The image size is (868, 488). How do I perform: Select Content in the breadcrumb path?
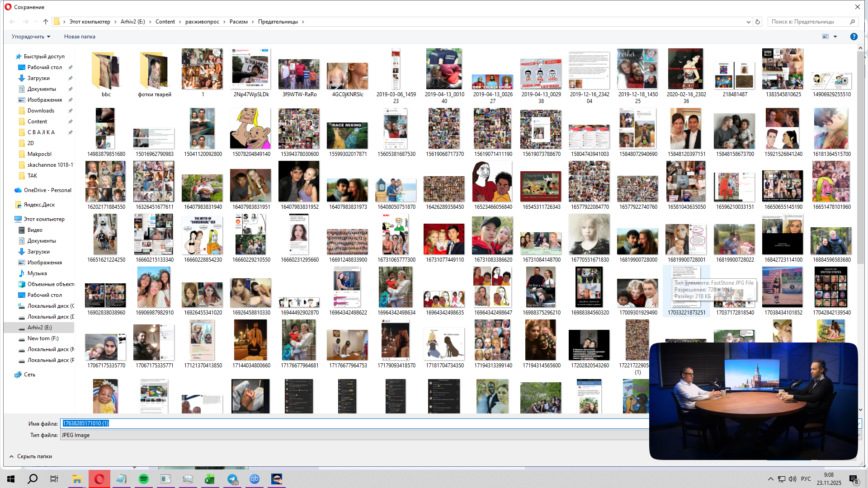coord(165,22)
